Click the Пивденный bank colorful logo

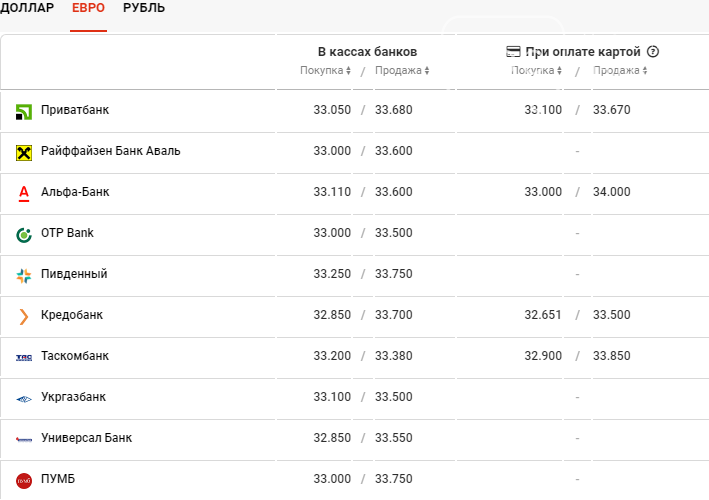[x=24, y=276]
